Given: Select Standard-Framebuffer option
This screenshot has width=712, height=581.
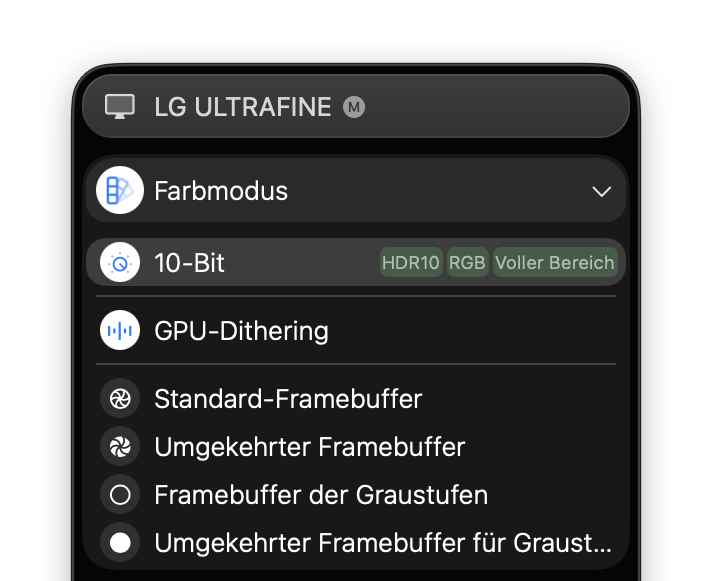Looking at the screenshot, I should pyautogui.click(x=288, y=399).
